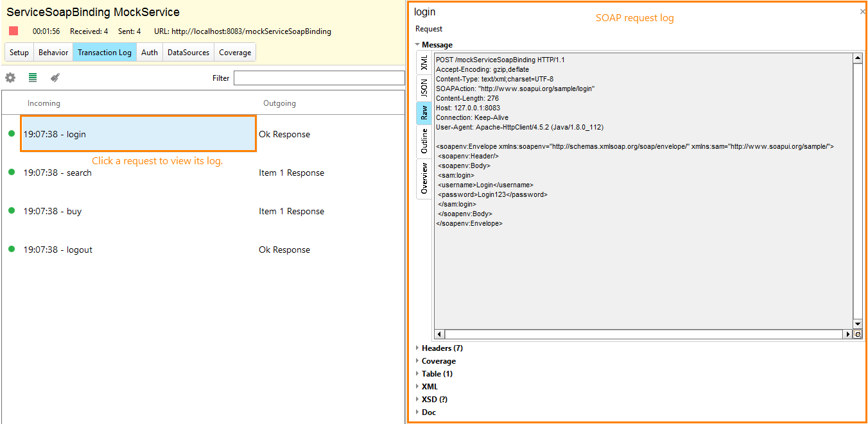Switch to the Behavior tab
Viewport: 868px width, 424px height.
pos(53,52)
